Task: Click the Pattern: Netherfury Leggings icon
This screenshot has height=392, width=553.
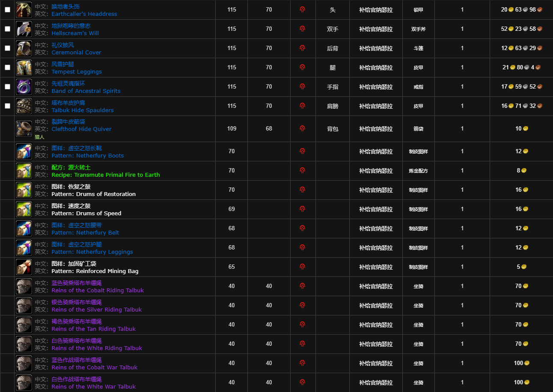Action: 24,248
